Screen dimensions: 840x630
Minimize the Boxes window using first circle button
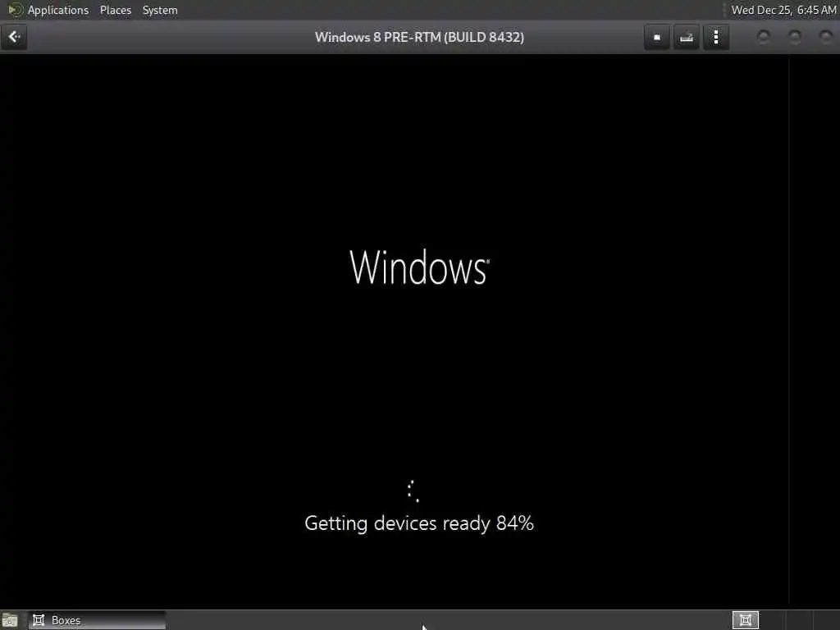point(764,37)
